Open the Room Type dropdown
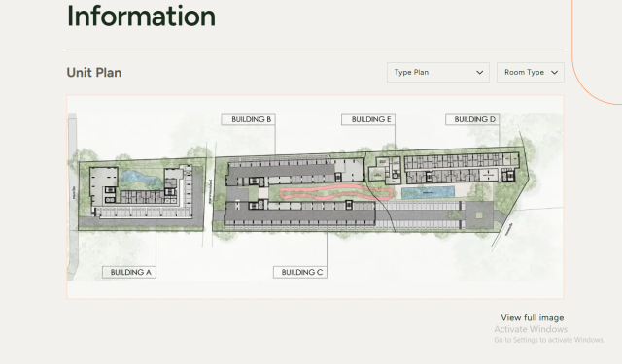Image resolution: width=622 pixels, height=364 pixels. click(x=531, y=73)
